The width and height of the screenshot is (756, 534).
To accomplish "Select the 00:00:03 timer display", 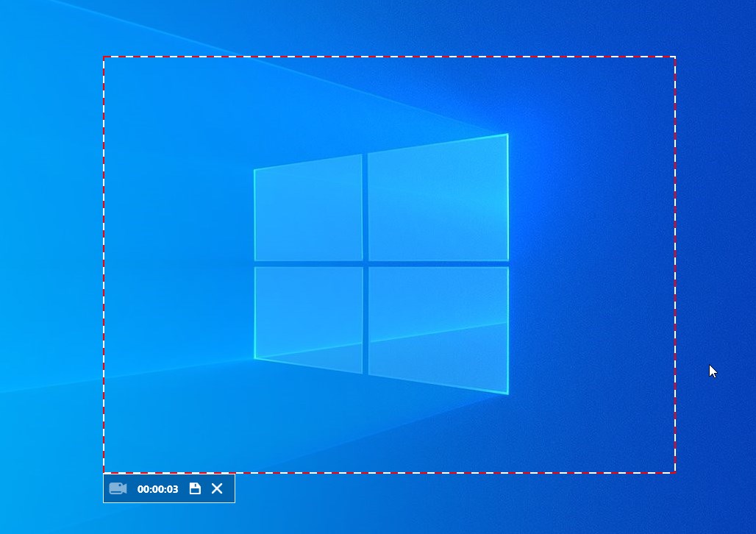I will click(156, 488).
